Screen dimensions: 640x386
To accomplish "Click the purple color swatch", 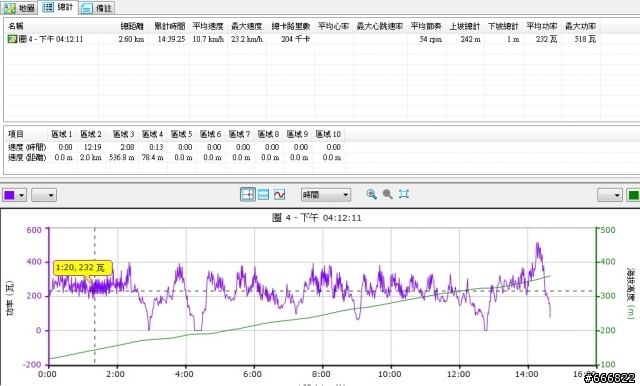I will click(x=10, y=195).
